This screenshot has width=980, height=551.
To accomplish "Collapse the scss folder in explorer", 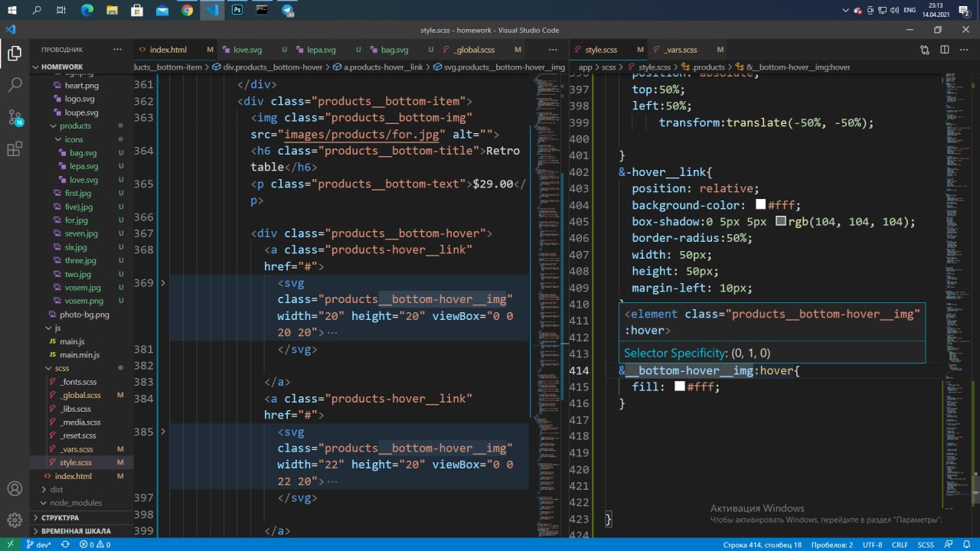I will click(x=61, y=368).
